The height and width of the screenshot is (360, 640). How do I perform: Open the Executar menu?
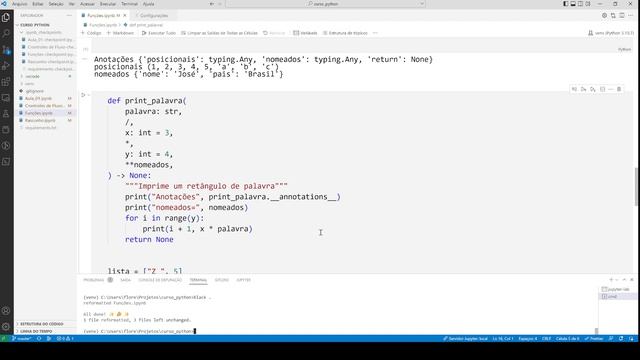[108, 4]
